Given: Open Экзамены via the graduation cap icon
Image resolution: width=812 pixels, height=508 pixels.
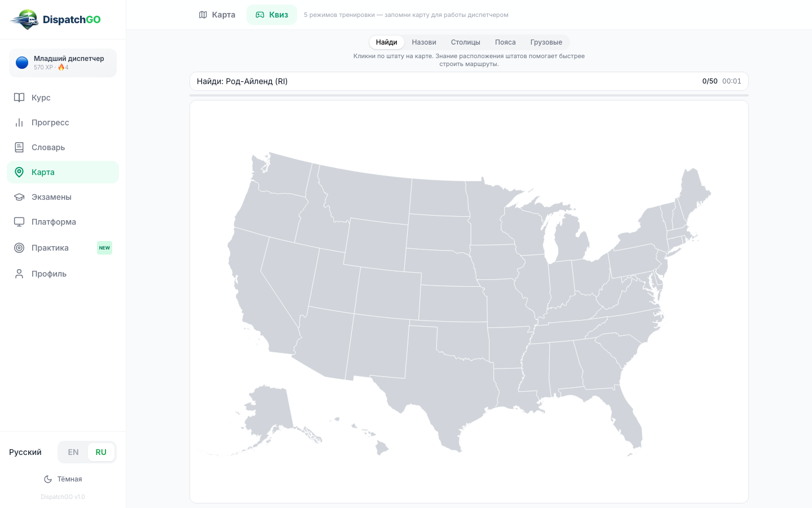Looking at the screenshot, I should click(19, 197).
